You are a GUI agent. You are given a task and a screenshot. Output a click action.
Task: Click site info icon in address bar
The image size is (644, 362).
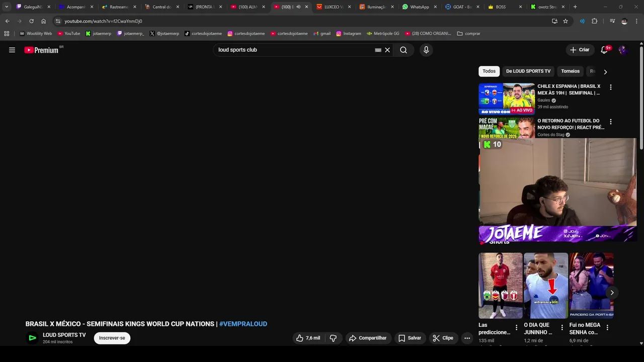point(58,21)
